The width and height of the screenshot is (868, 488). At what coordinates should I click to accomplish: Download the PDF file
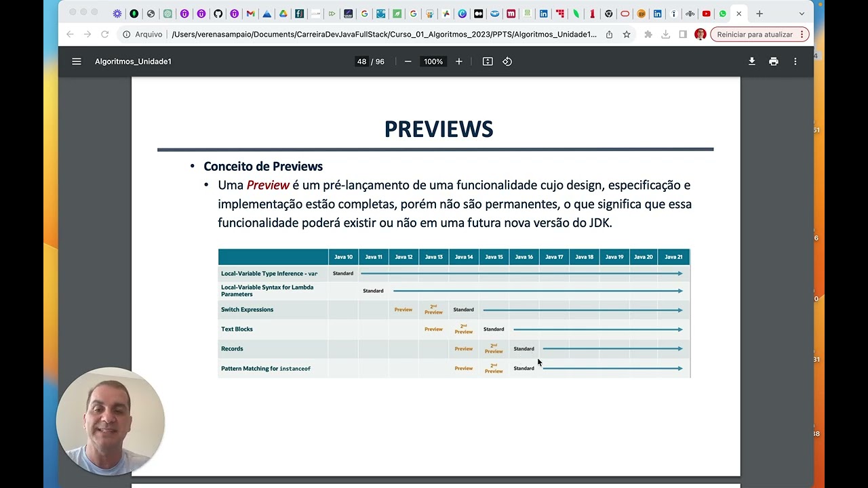pos(752,62)
